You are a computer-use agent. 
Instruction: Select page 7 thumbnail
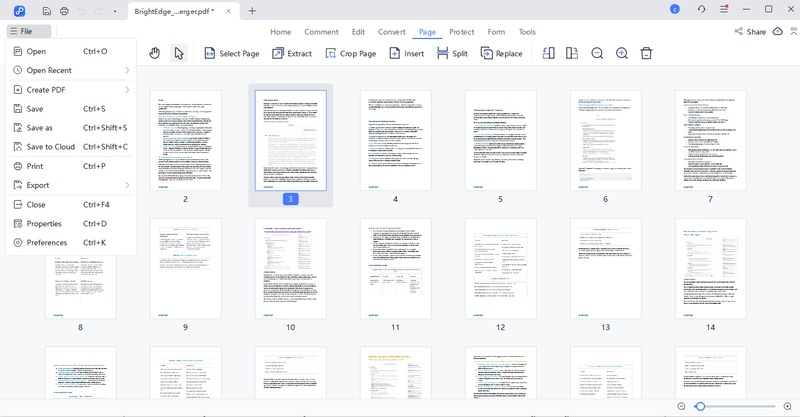coord(711,140)
